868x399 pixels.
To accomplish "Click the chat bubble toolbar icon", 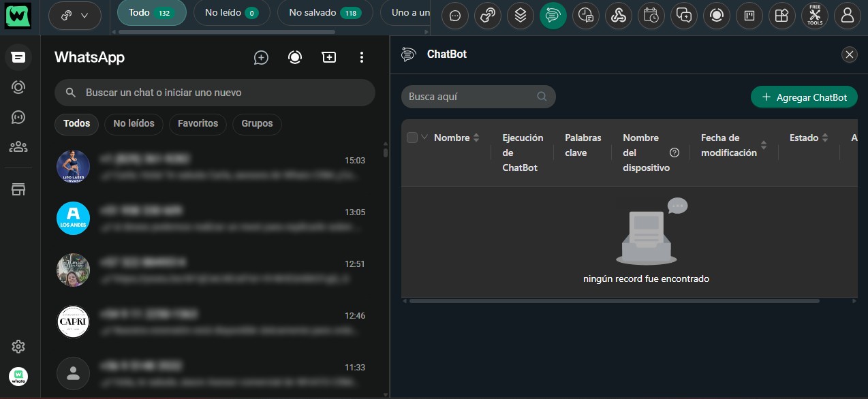I will (455, 16).
